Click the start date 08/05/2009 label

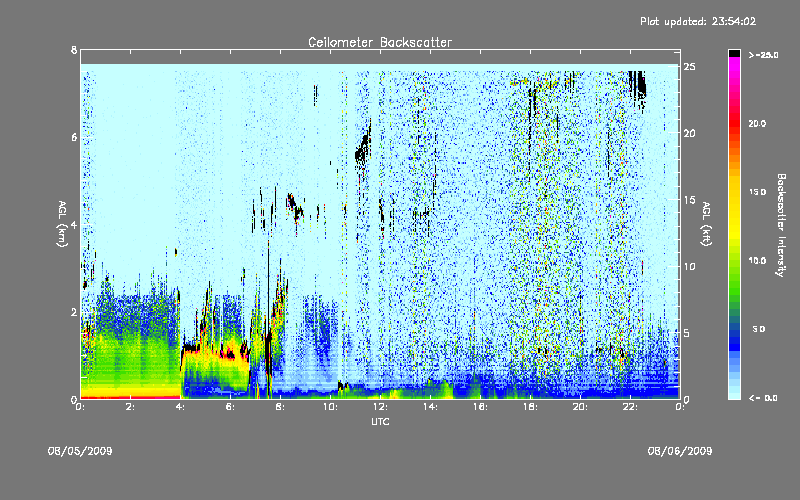[80, 451]
